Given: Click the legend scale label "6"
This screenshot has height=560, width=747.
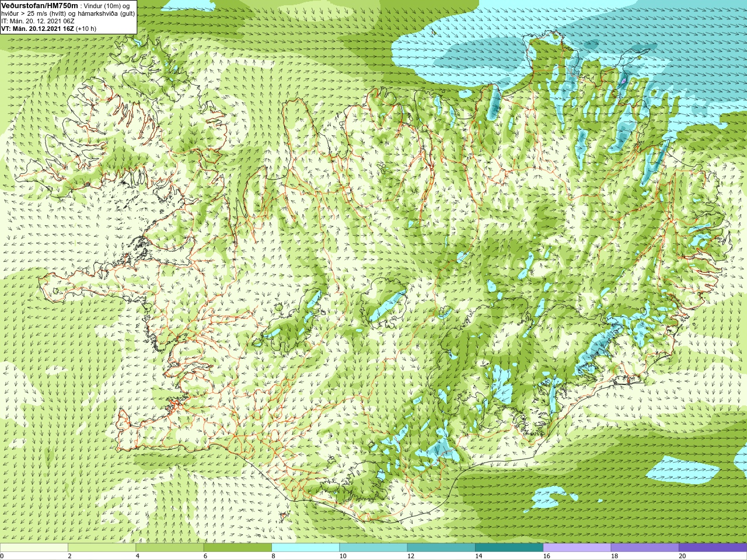Looking at the screenshot, I should pos(205,556).
